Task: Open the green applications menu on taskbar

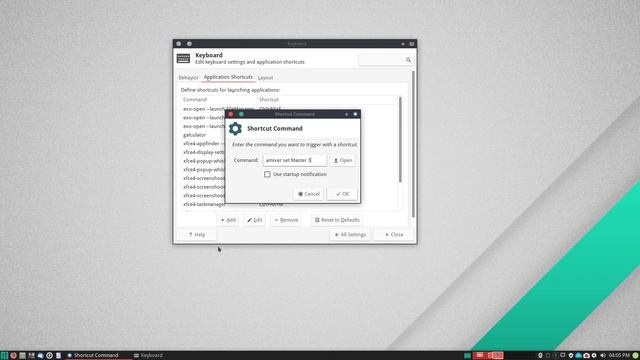Action: click(4, 356)
